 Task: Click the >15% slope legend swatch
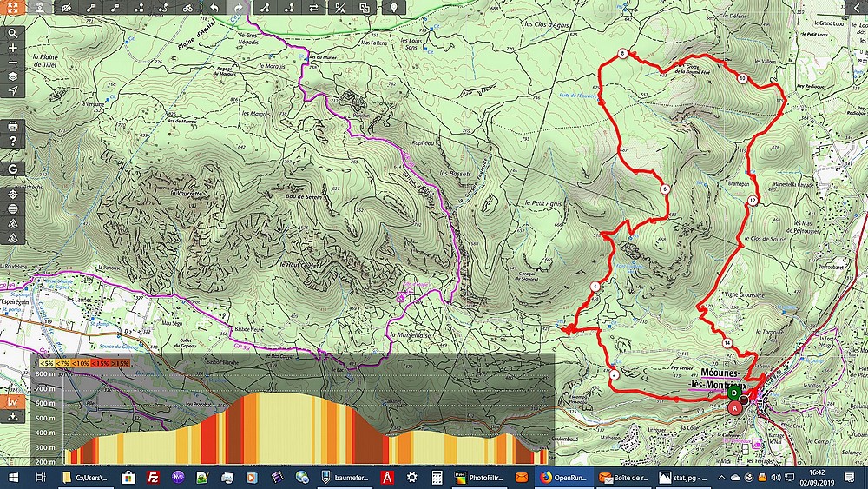pos(120,363)
